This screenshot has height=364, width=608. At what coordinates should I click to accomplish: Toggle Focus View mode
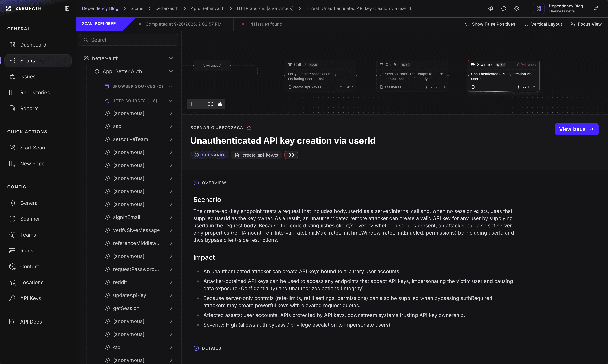(586, 24)
